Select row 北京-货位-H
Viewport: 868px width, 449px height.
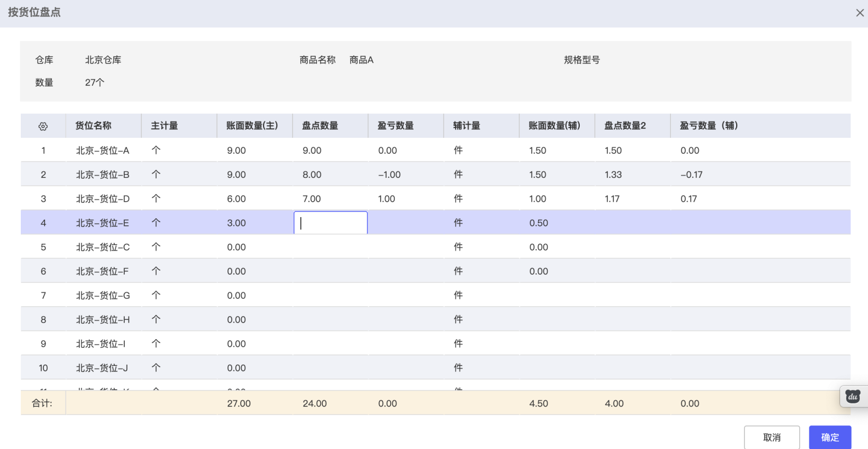click(x=103, y=320)
